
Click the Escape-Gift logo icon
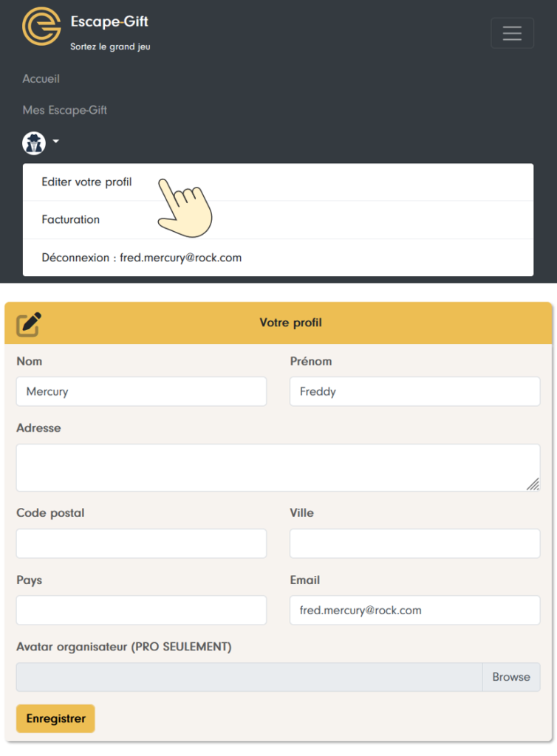coord(41,27)
